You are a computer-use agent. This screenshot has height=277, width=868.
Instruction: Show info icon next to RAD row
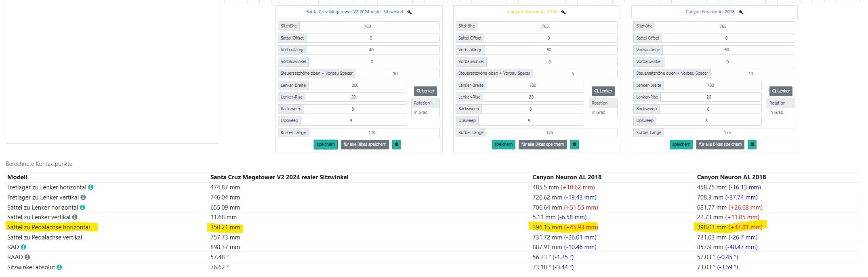click(23, 247)
